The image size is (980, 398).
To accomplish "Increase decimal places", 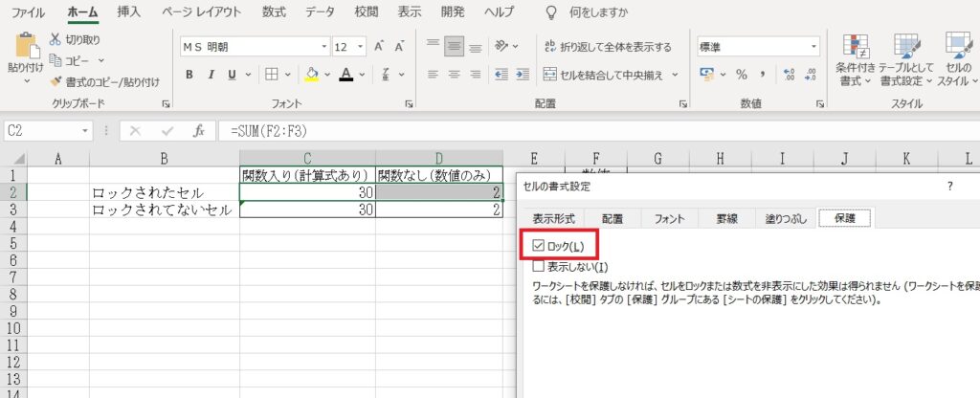I will (x=789, y=75).
